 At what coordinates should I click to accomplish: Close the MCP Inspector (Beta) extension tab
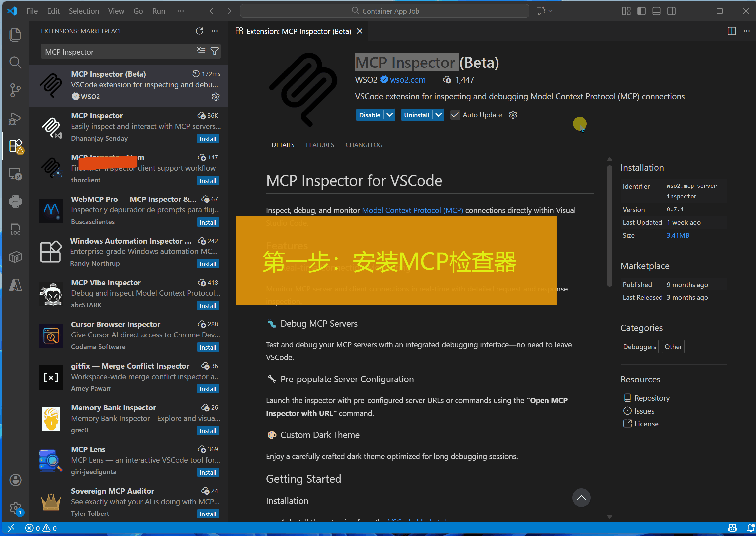pos(360,31)
